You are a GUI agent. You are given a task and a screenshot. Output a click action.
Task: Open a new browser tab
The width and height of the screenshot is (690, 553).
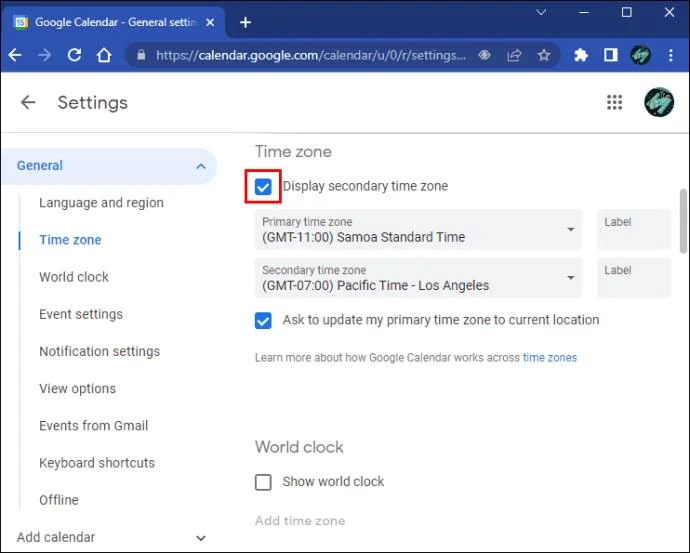click(246, 22)
